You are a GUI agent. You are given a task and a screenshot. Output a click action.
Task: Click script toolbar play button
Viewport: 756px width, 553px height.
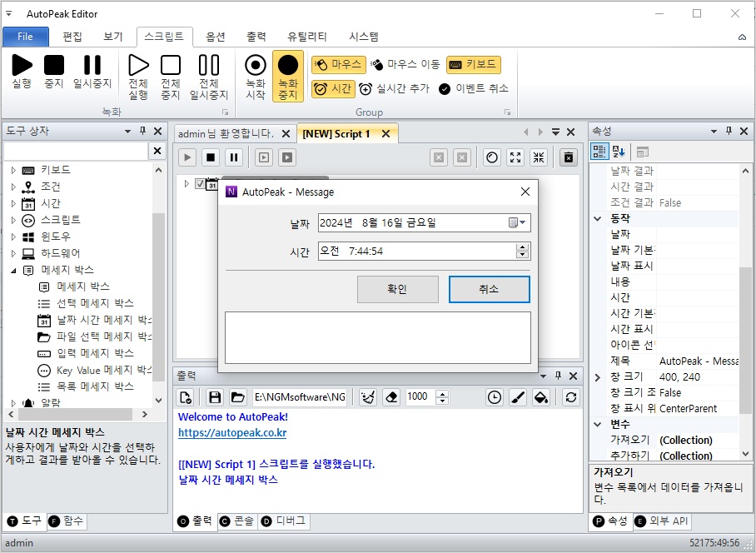(x=187, y=157)
